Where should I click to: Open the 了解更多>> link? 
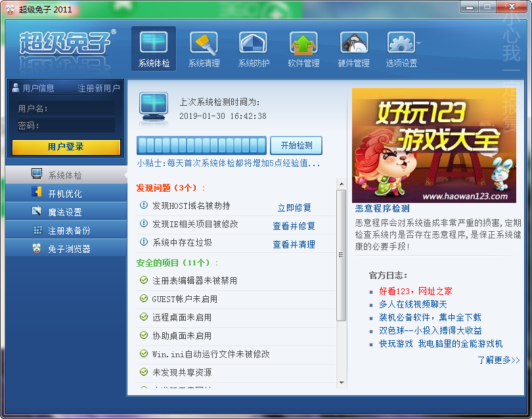click(499, 360)
